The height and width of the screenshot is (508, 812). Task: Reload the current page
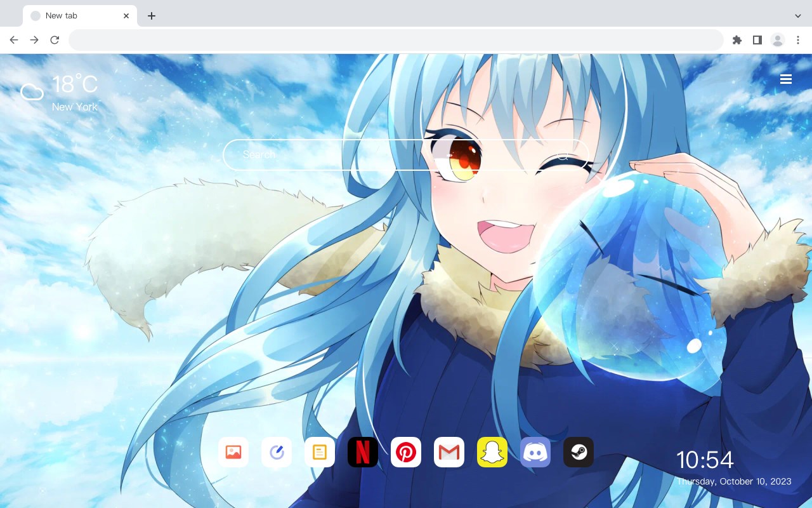(55, 40)
